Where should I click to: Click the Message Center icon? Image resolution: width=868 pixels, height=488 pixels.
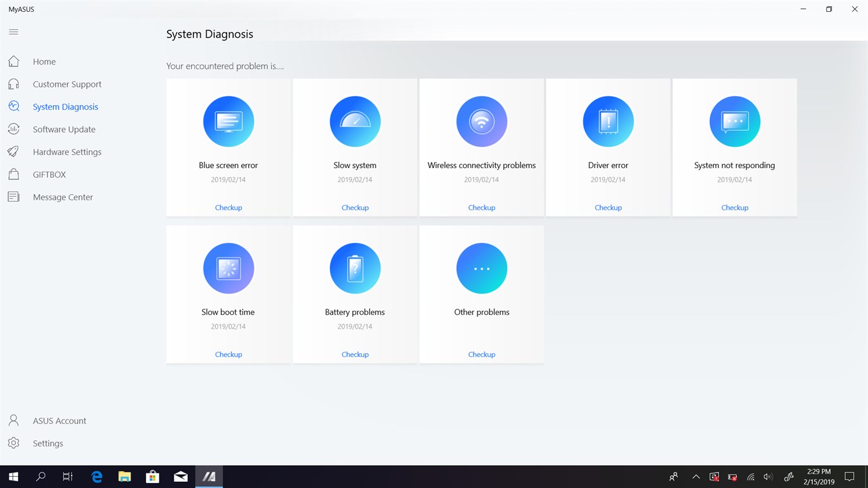(14, 197)
